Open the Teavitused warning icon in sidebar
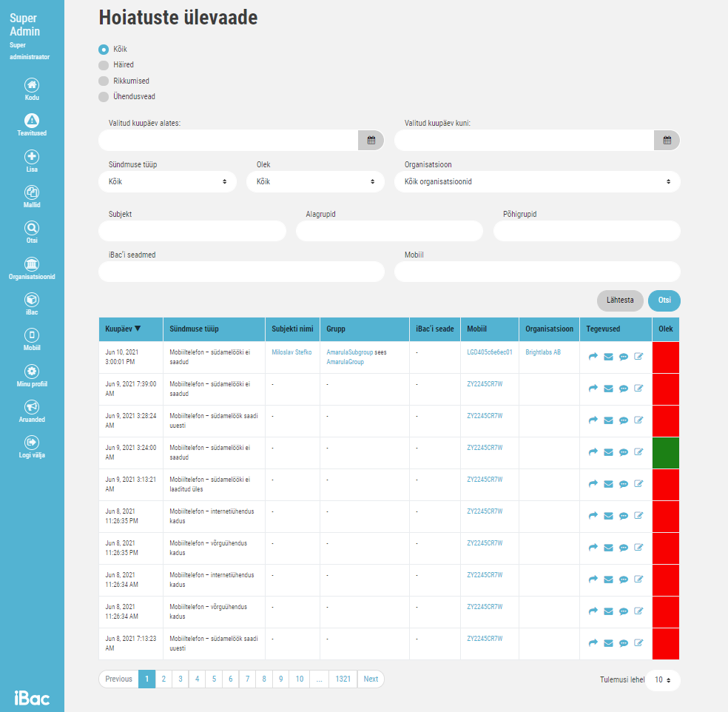 (x=32, y=121)
